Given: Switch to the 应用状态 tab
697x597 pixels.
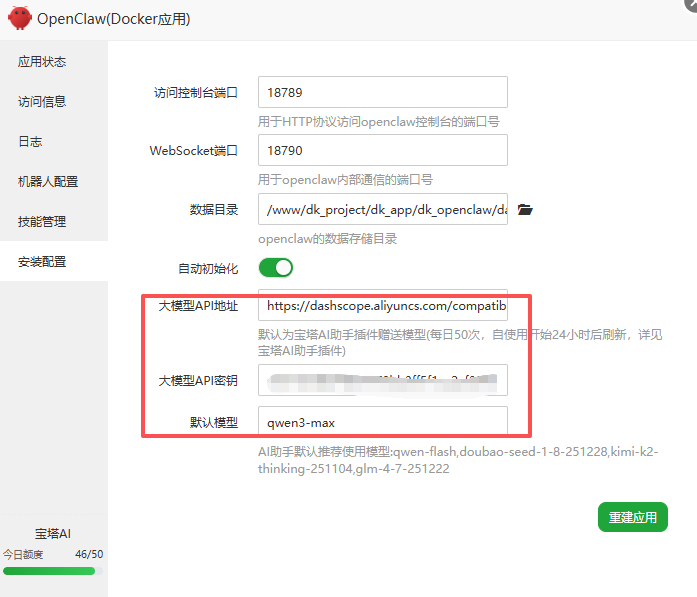Looking at the screenshot, I should (42, 62).
